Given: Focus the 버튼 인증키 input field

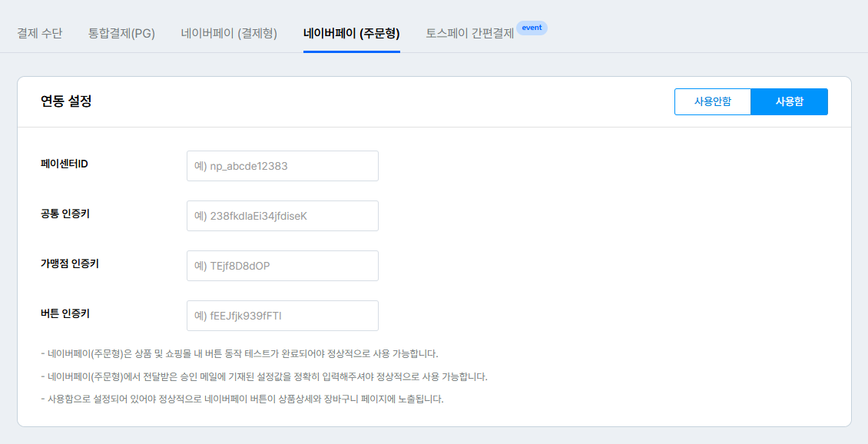Looking at the screenshot, I should (283, 316).
